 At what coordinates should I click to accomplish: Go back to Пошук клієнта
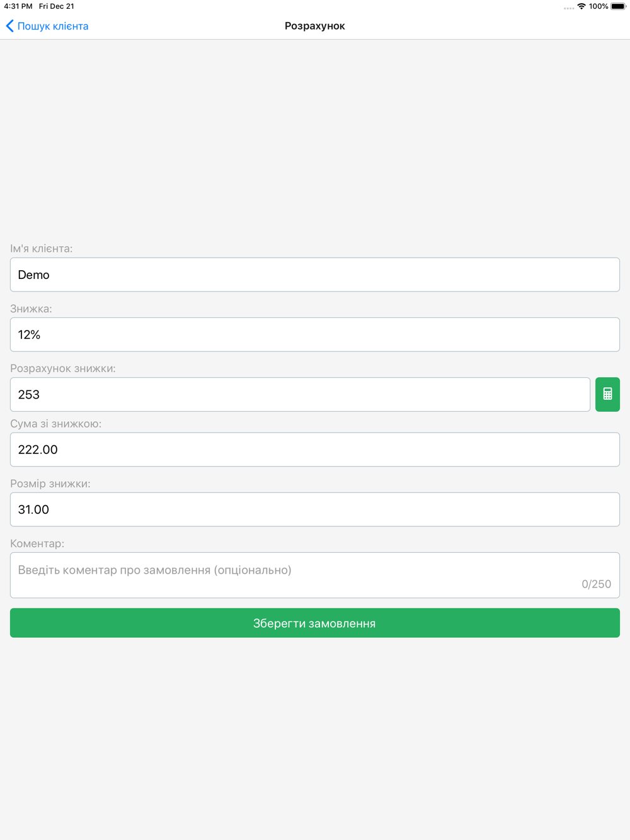(47, 26)
